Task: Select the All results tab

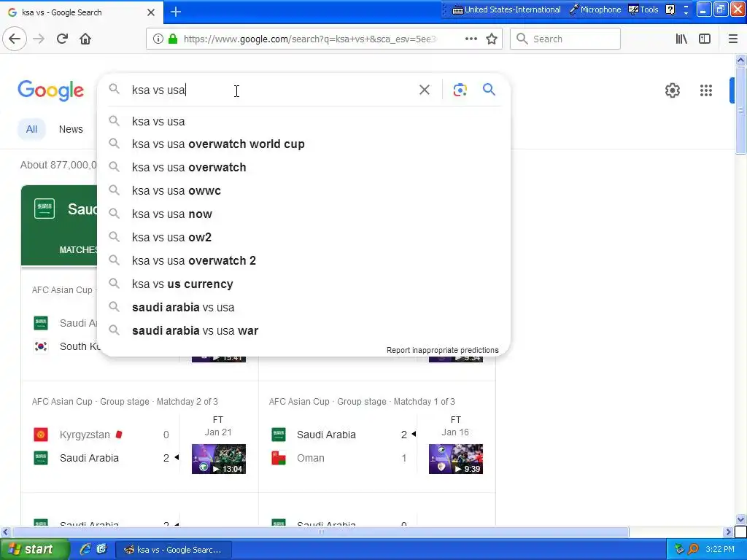Action: click(x=31, y=129)
